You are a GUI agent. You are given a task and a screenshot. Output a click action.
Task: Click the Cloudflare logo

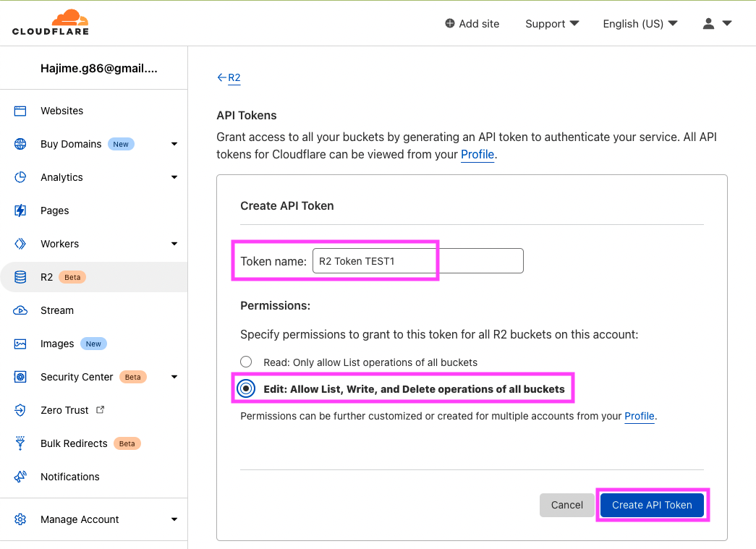point(49,22)
